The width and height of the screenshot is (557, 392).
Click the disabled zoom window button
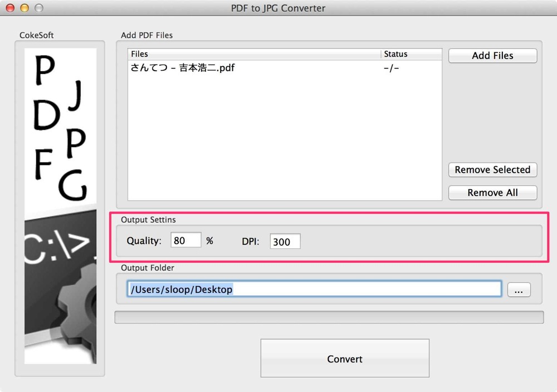click(x=39, y=8)
